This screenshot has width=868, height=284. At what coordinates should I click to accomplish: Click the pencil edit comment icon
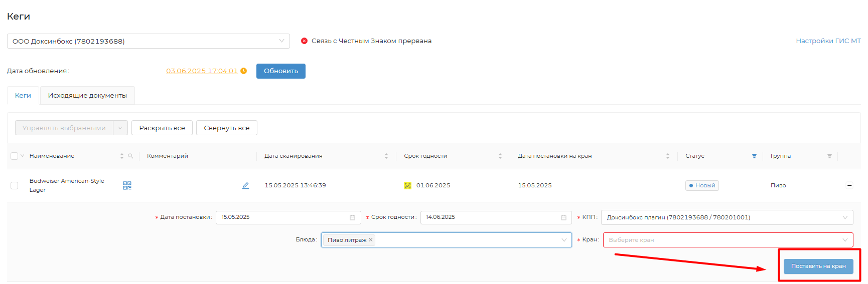245,185
